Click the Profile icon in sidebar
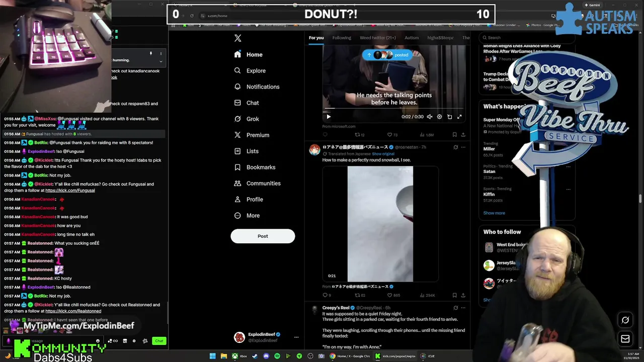644x362 pixels. click(x=237, y=199)
